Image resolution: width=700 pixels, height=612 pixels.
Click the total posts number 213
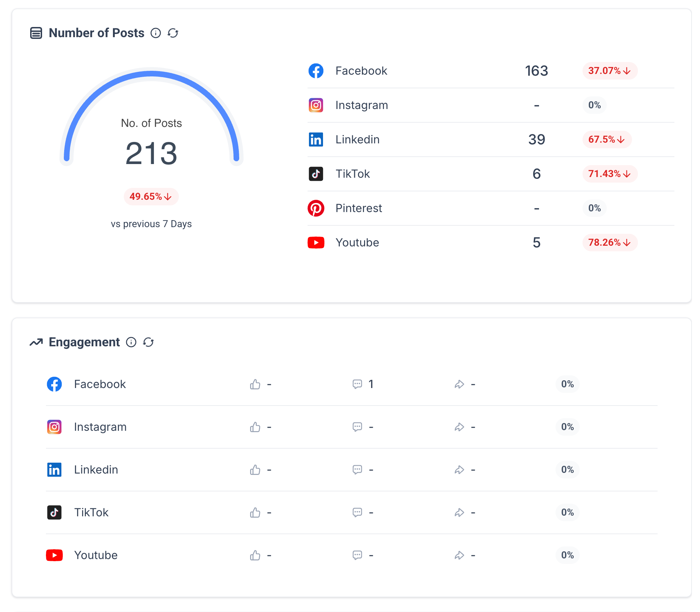click(152, 154)
